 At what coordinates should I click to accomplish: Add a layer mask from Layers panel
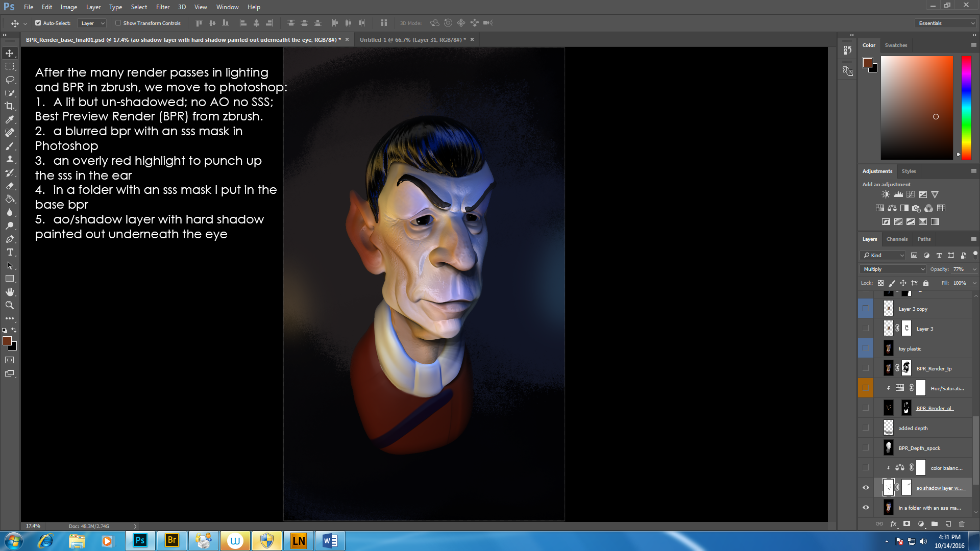click(x=906, y=524)
